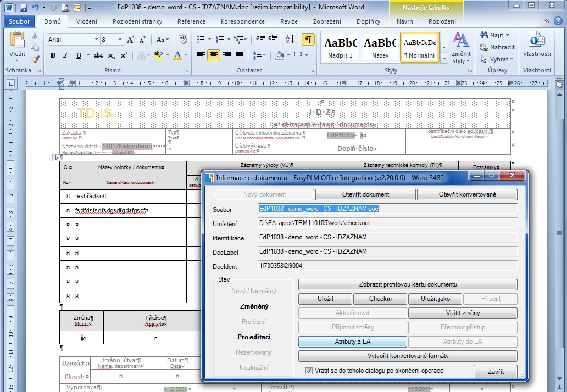This screenshot has width=567, height=392.
Task: Open the Line Spacing dropdown
Action: [259, 55]
